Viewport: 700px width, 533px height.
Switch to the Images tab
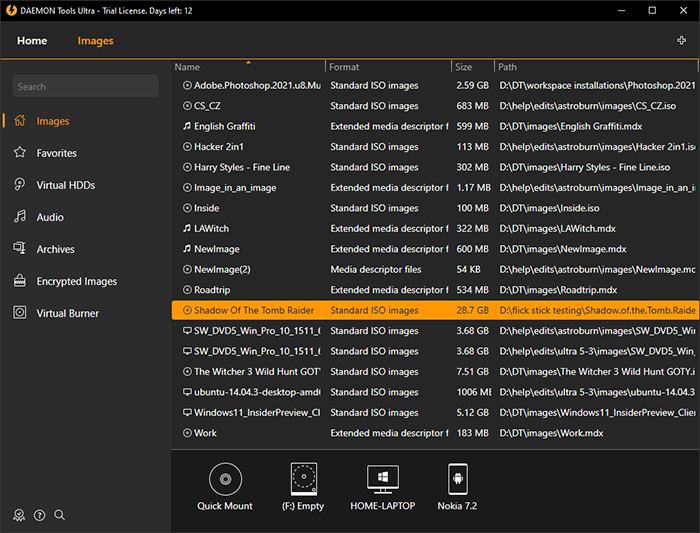[95, 41]
